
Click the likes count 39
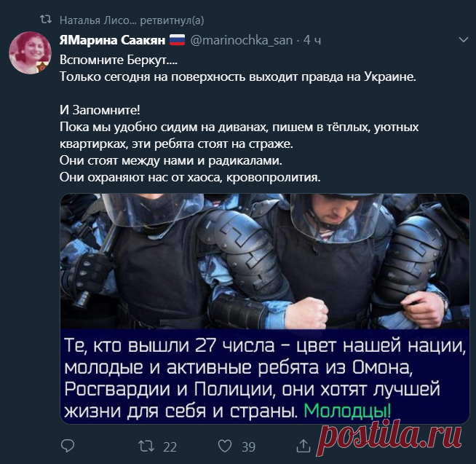coord(248,447)
